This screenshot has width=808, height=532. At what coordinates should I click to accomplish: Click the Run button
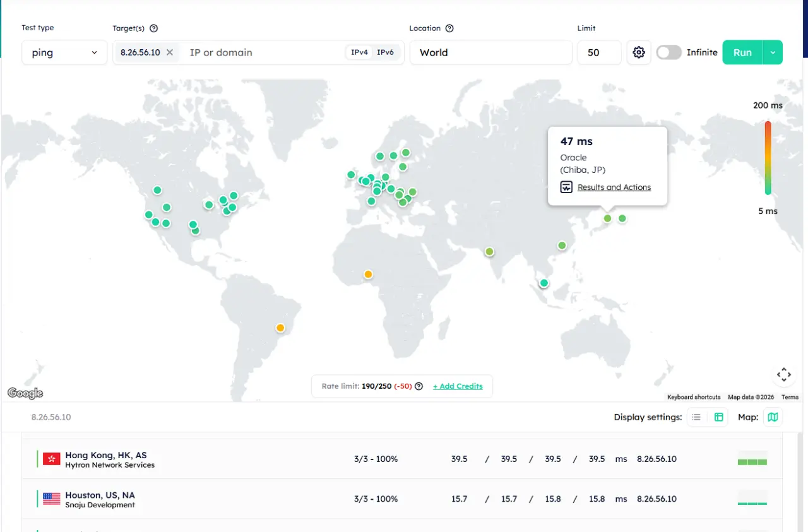[742, 52]
